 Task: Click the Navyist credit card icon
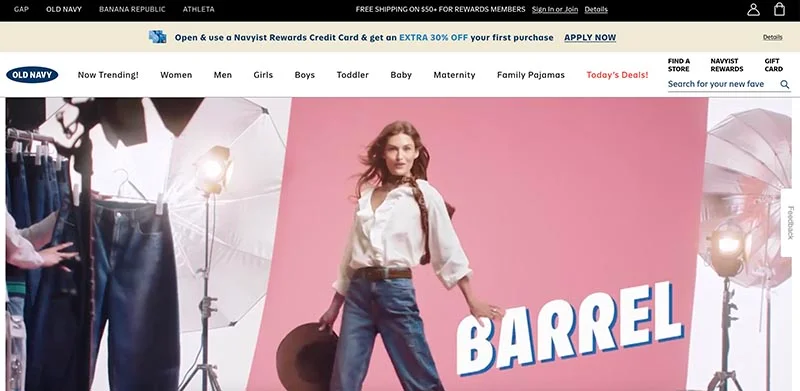click(x=158, y=37)
